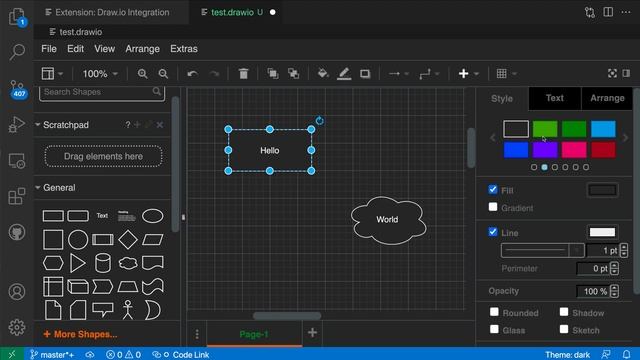Open the line pattern dropdown
The image size is (640, 360).
click(542, 250)
